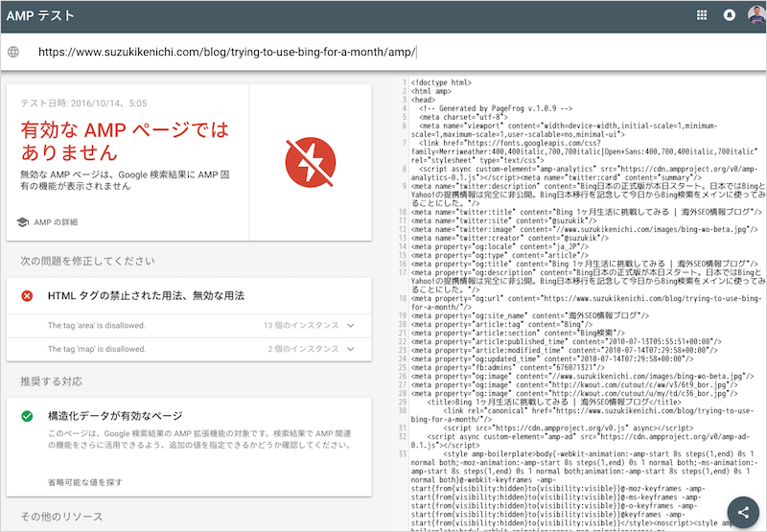This screenshot has height=532, width=767.
Task: Click the text The tag 'map' is disallowed.
Action: pyautogui.click(x=97, y=349)
